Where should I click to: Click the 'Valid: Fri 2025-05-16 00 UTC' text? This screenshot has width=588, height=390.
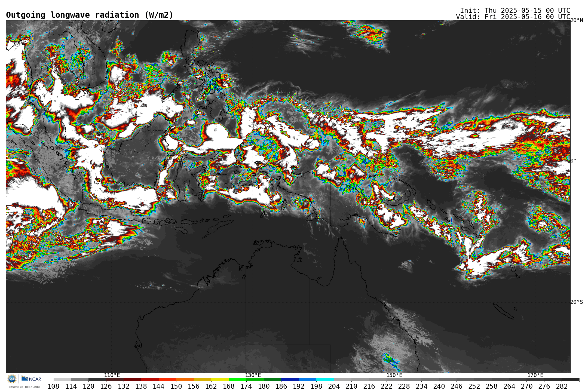coord(513,17)
